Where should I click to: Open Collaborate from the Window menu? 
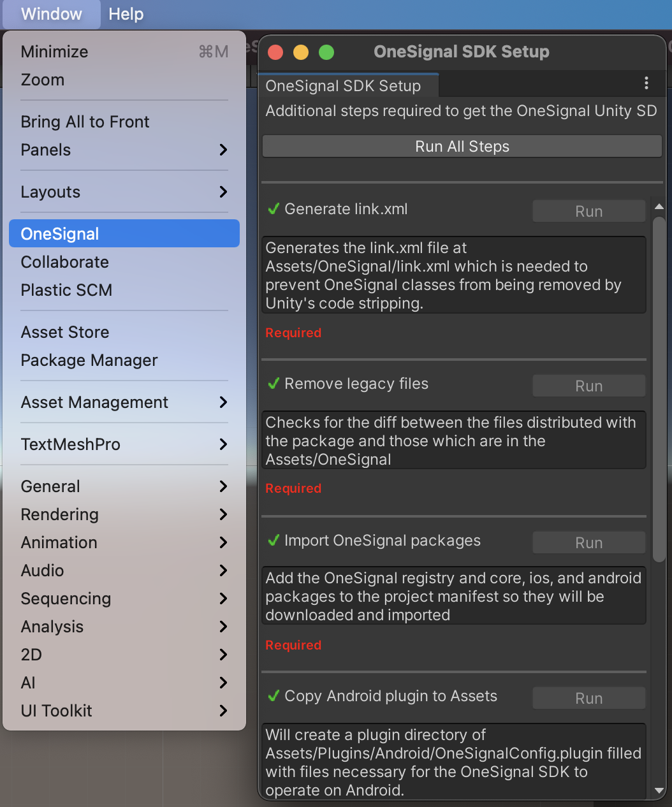tap(124, 262)
